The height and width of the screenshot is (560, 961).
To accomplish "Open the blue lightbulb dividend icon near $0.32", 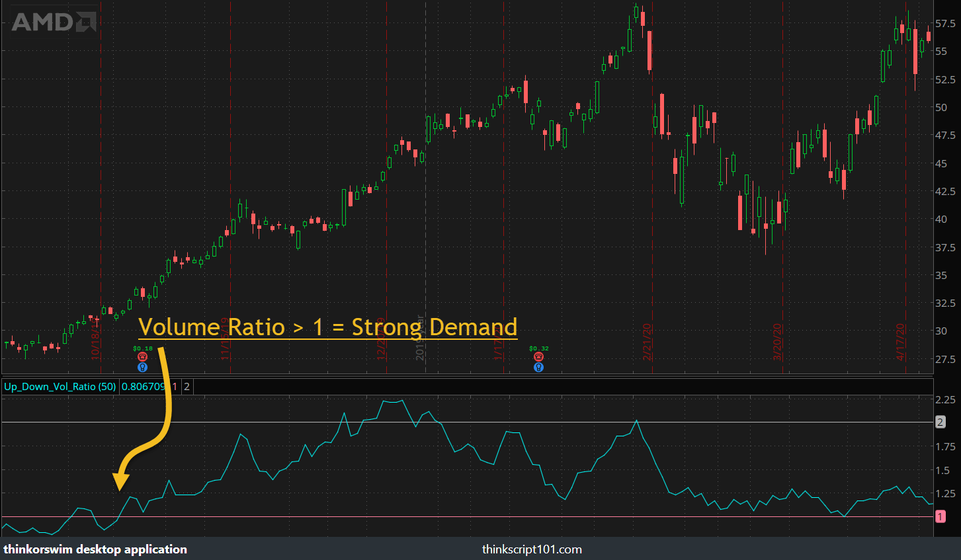I will 538,368.
